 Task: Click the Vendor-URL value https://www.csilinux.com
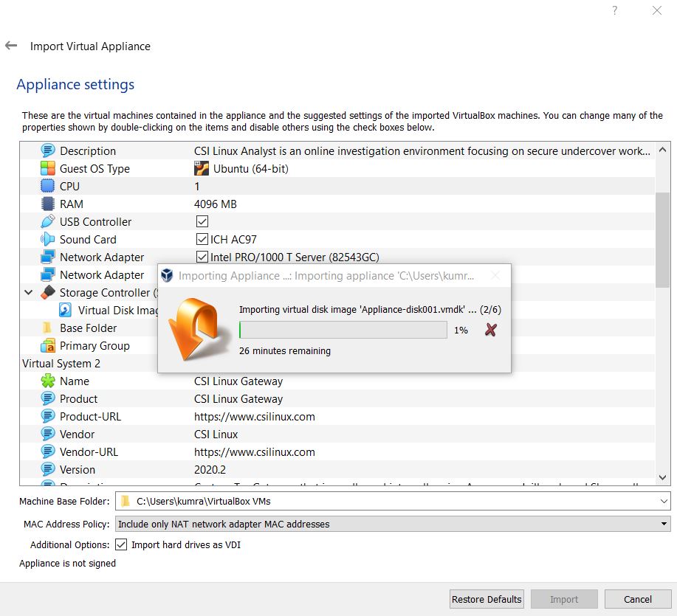pos(254,451)
